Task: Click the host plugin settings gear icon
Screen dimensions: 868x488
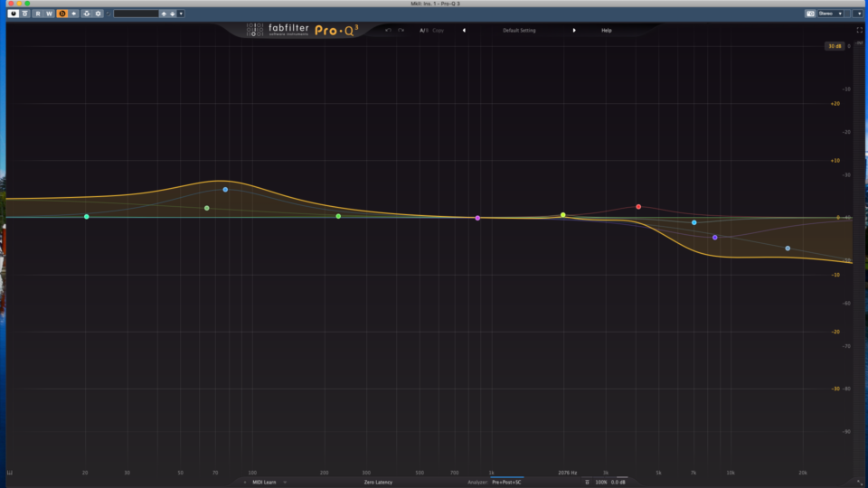Action: (x=99, y=14)
